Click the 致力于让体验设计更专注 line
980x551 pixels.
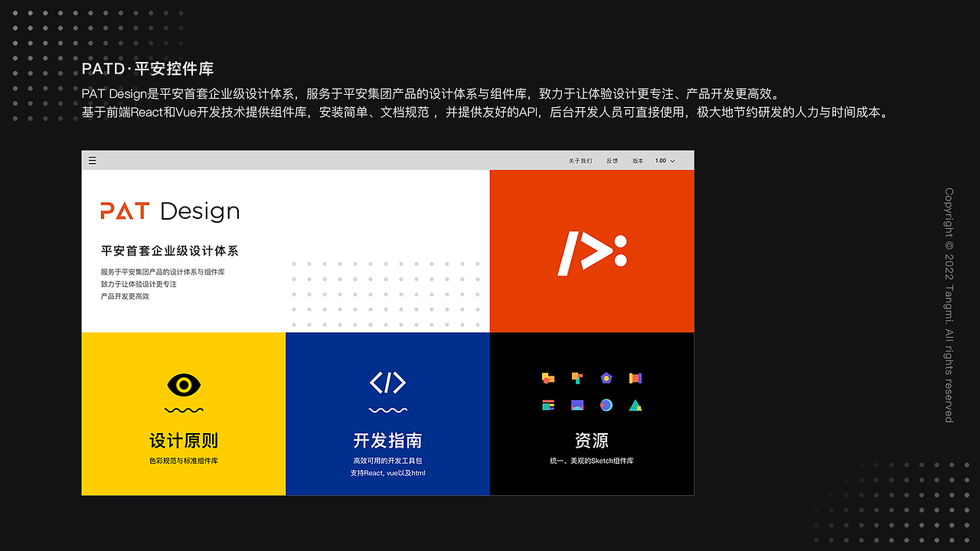[139, 284]
